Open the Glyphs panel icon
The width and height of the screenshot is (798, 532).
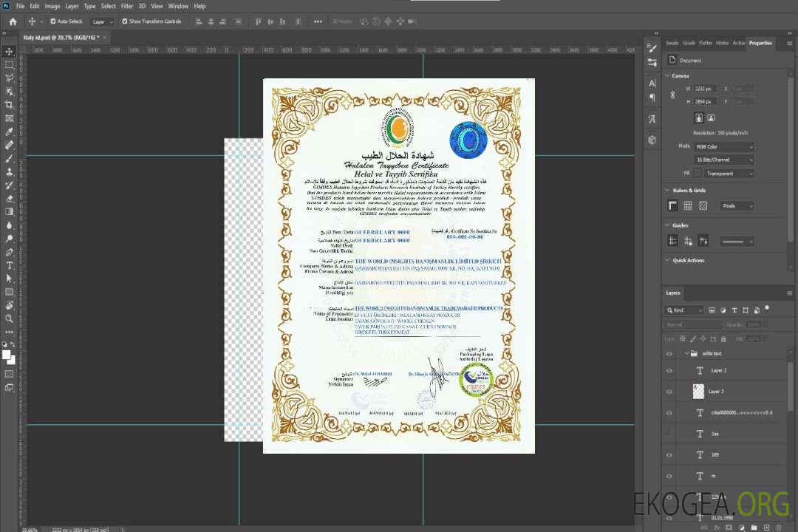(x=652, y=119)
